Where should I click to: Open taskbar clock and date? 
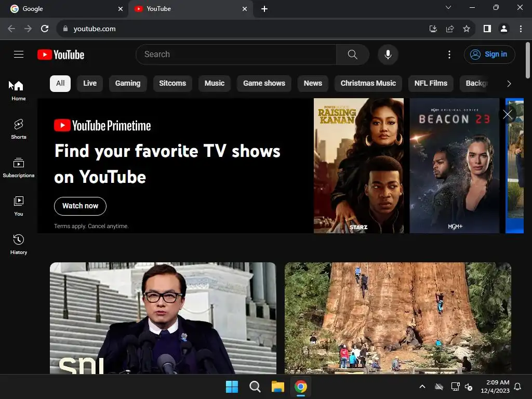[x=495, y=387]
